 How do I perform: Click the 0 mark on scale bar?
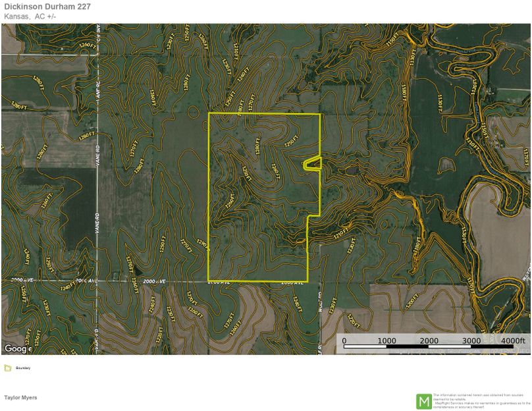344,341
